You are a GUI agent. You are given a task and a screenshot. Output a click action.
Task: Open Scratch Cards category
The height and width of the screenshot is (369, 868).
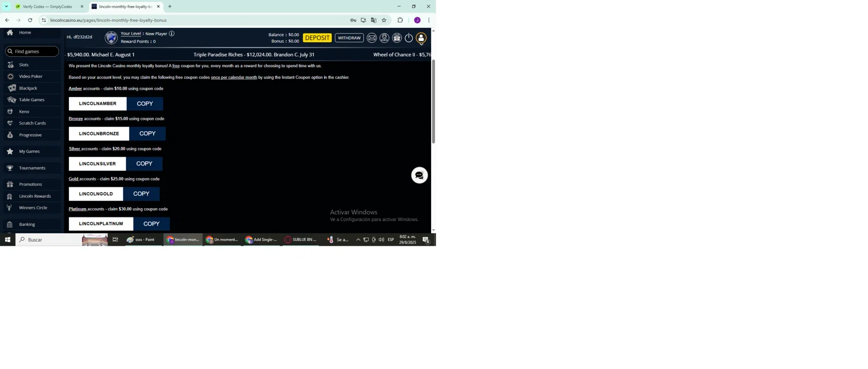[x=32, y=123]
